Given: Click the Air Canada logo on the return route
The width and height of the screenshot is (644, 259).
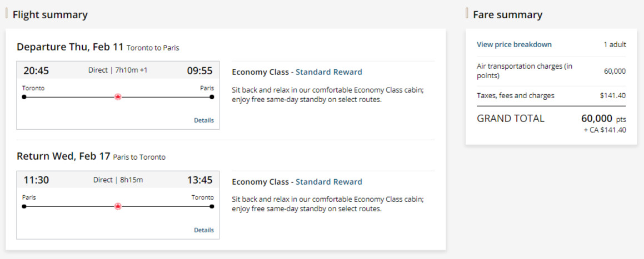Looking at the screenshot, I should point(118,206).
